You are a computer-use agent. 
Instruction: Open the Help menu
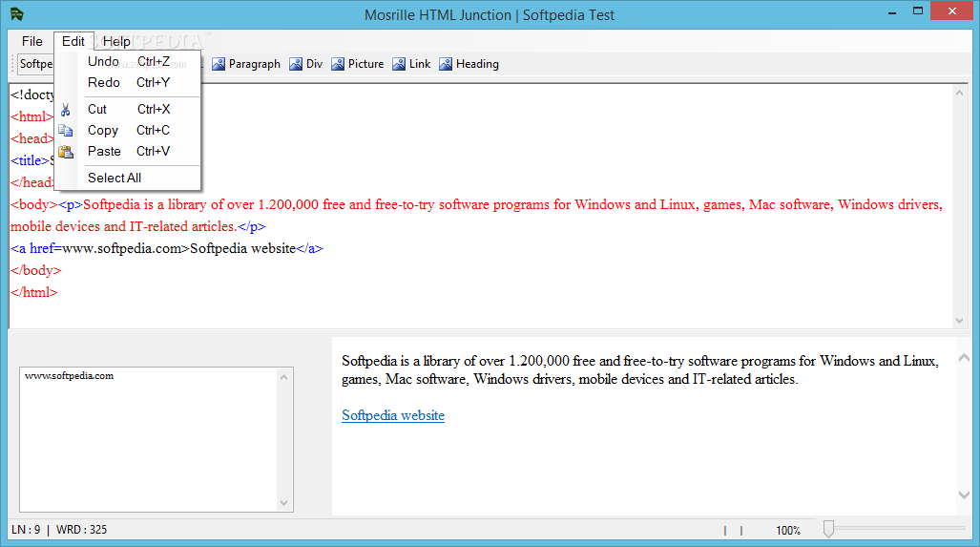(116, 41)
